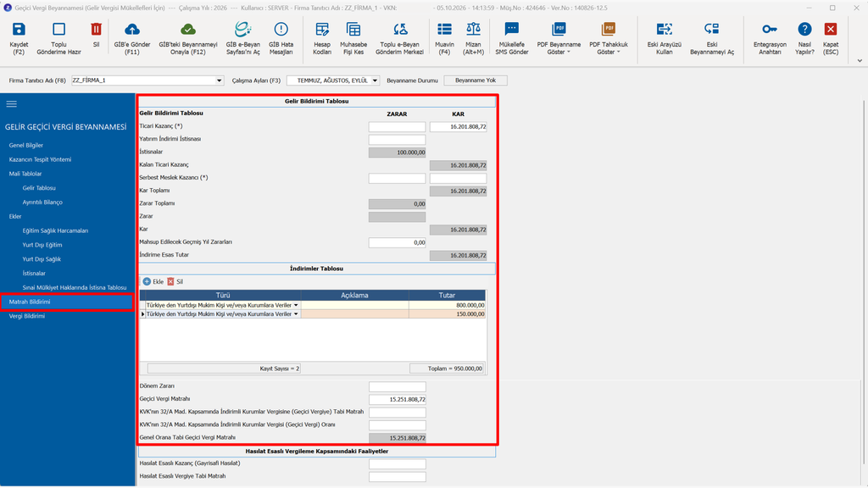Open Türü dropdown of 800.000,00 row
Screen dimensions: 868x488
[x=296, y=305]
